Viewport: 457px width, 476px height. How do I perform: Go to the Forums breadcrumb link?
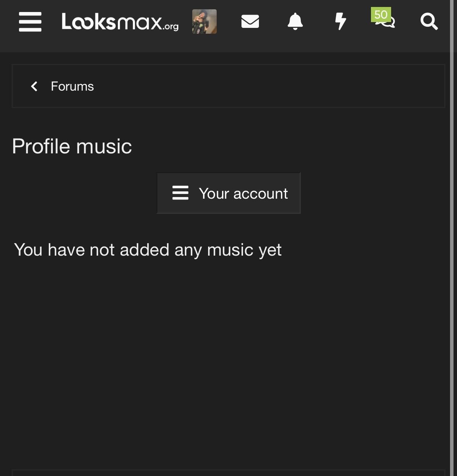pyautogui.click(x=72, y=86)
